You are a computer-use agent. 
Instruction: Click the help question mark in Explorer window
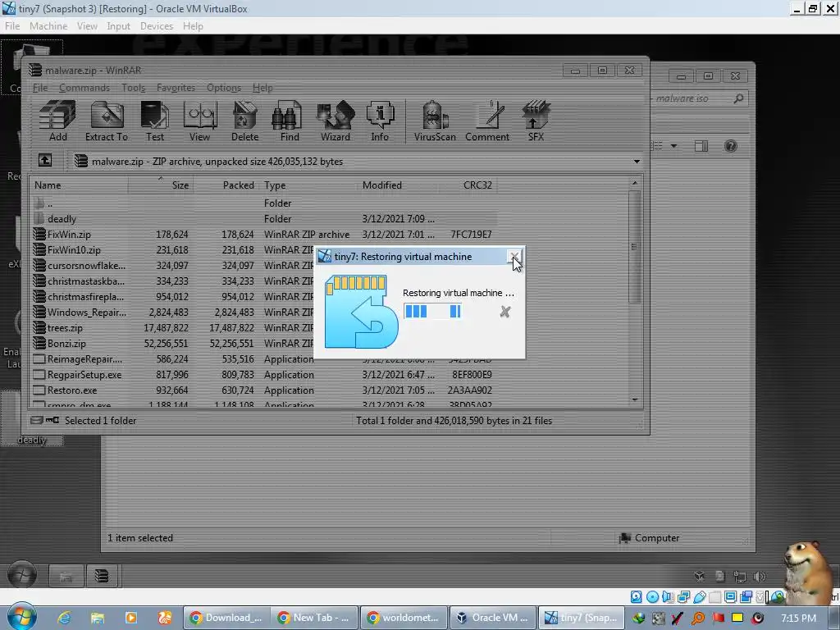coord(730,146)
